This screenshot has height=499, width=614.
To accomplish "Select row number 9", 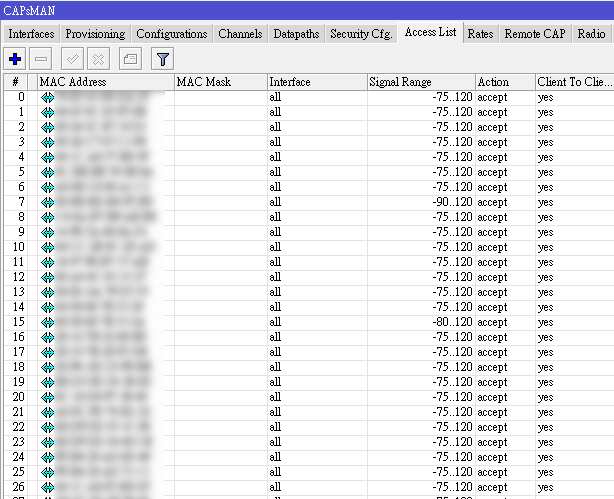I will 21,232.
